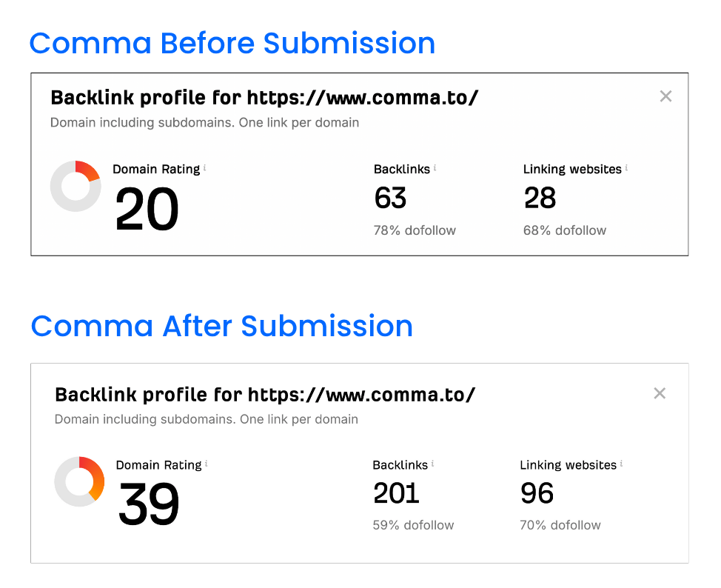Close the backlink panel showing Domain Rating 39
This screenshot has height=588, width=721.
click(x=660, y=393)
